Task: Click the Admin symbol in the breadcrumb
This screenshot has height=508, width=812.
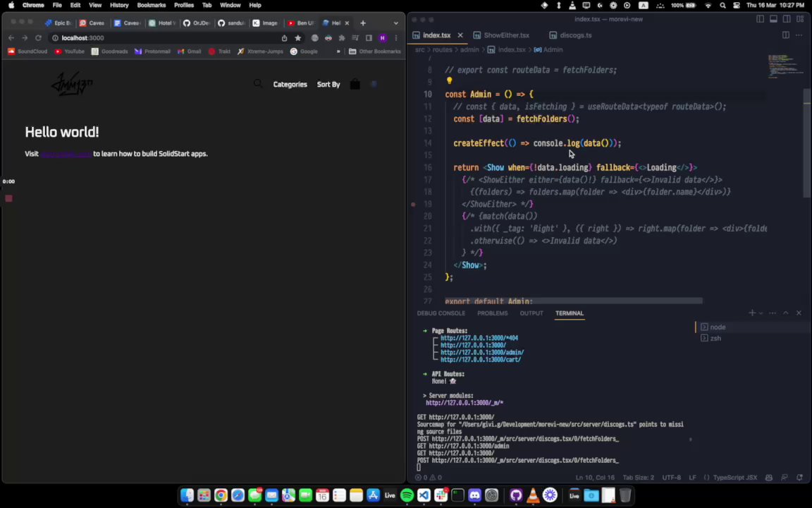Action: tap(548, 50)
